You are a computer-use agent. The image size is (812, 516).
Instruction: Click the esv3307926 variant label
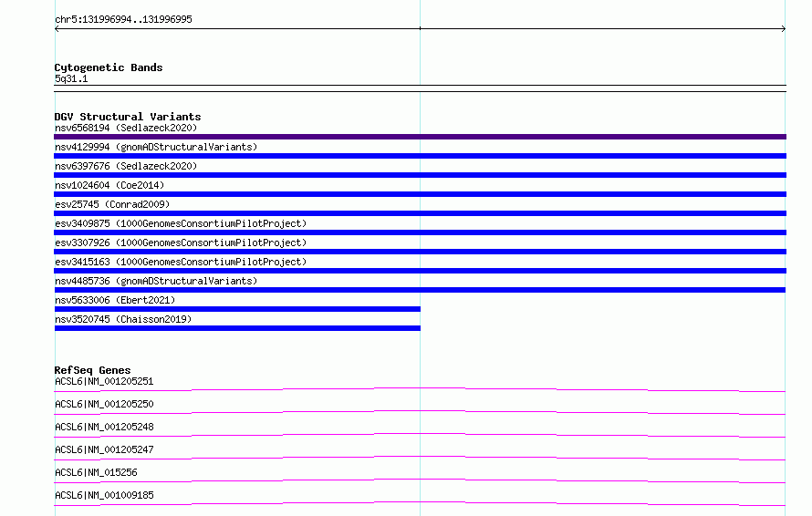pyautogui.click(x=181, y=243)
